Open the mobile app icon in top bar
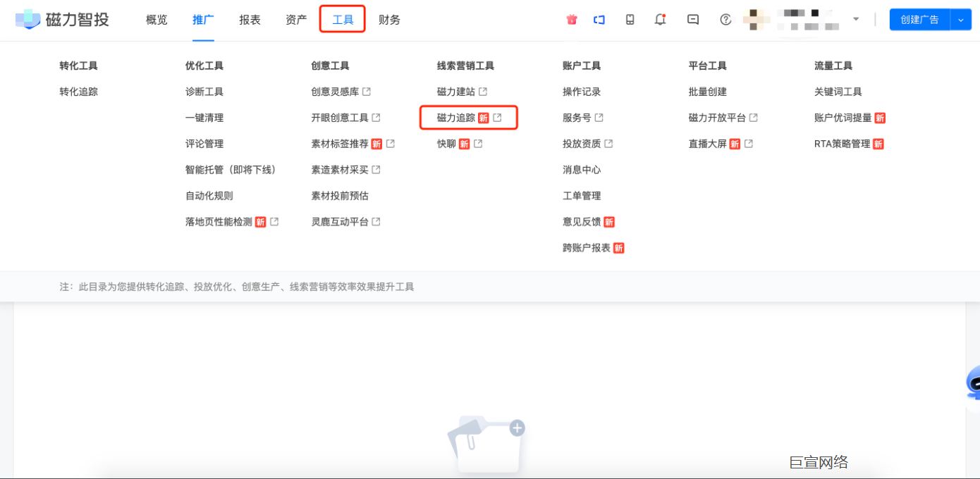This screenshot has width=980, height=479. point(630,20)
